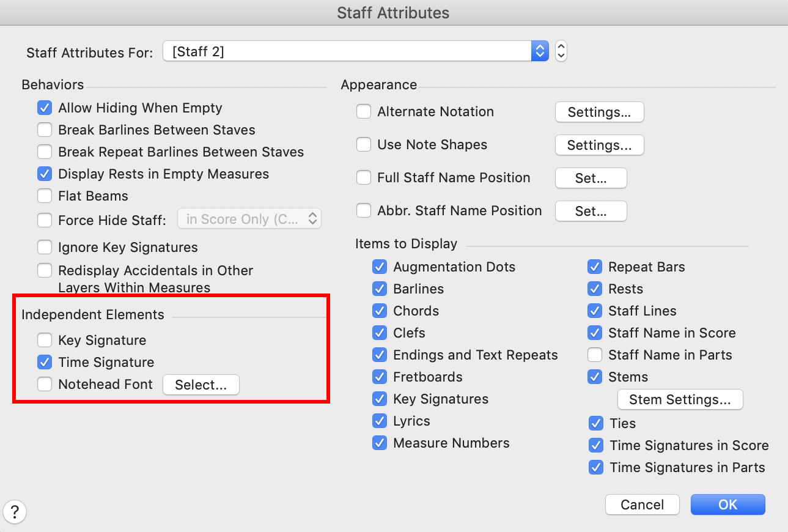Open Alternate Notation Settings
Image resolution: width=788 pixels, height=532 pixels.
599,113
